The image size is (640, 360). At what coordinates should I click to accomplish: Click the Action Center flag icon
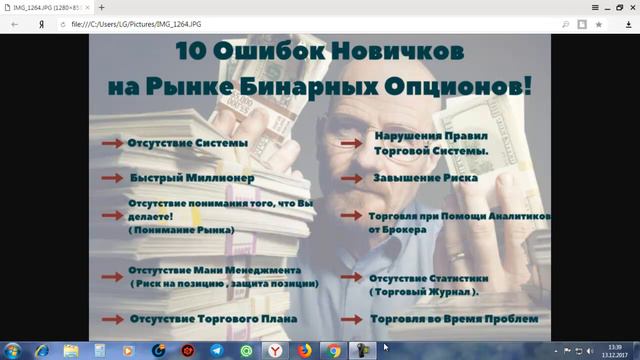567,351
